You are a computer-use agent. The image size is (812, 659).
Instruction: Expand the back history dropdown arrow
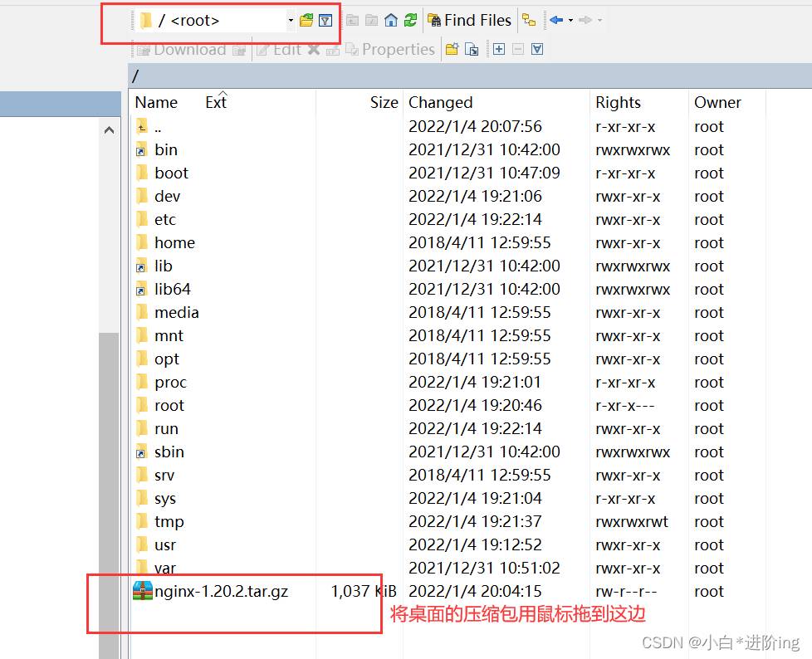tap(570, 20)
